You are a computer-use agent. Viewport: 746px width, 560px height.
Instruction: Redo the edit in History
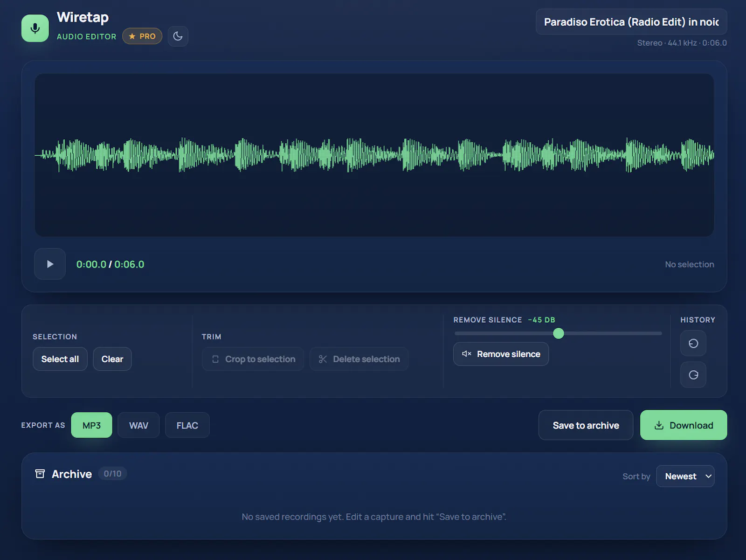[x=693, y=375]
